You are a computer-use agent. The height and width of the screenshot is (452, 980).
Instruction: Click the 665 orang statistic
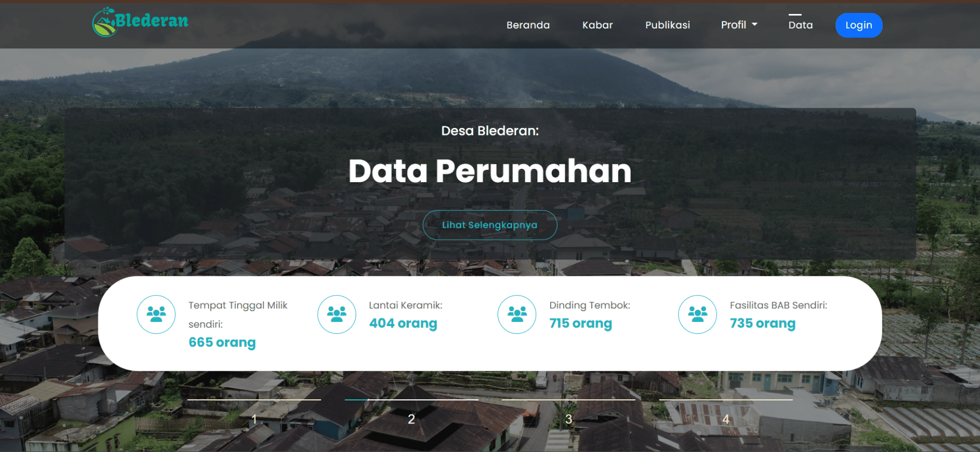pyautogui.click(x=222, y=342)
